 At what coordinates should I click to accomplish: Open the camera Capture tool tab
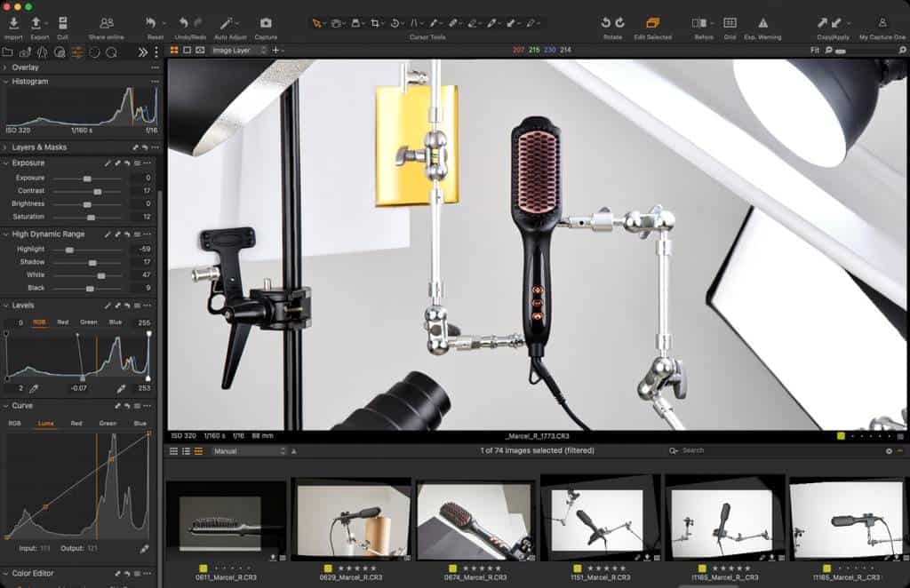(x=25, y=52)
